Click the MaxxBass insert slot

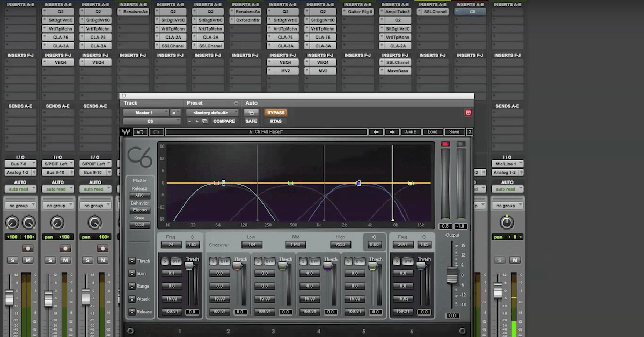pyautogui.click(x=396, y=70)
